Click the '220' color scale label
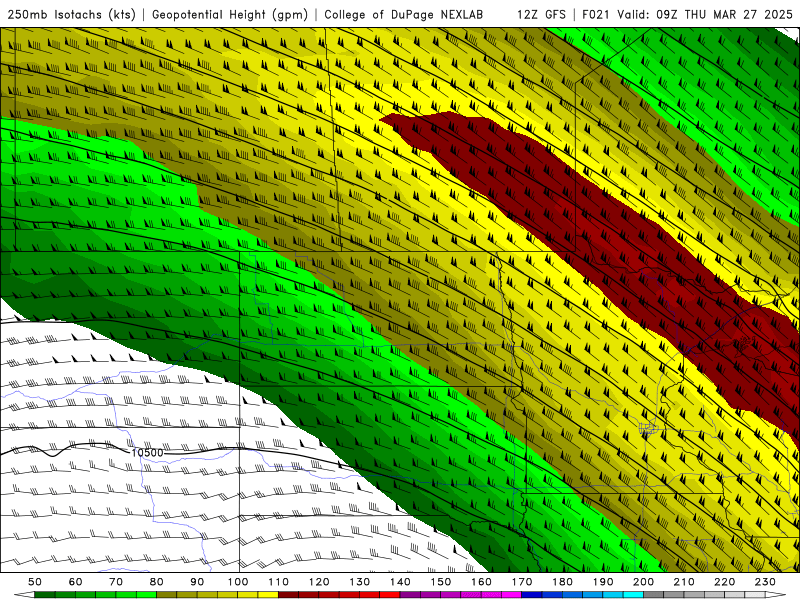Image resolution: width=800 pixels, height=600 pixels. pos(724,582)
